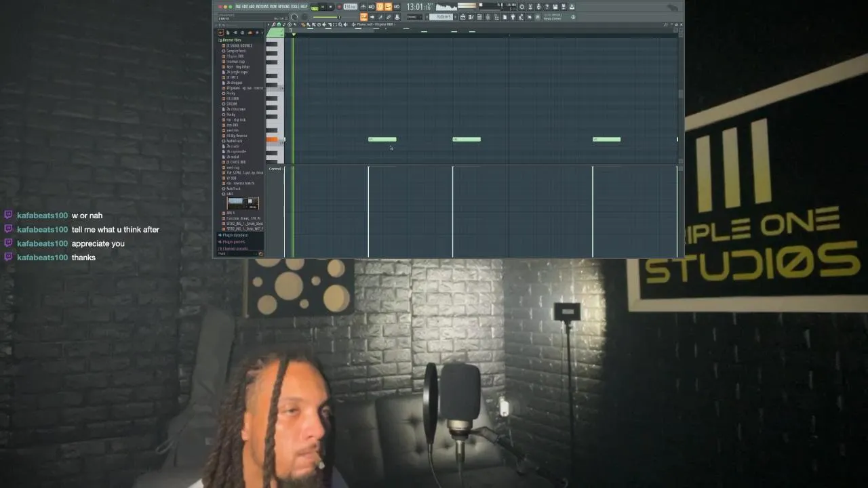Click the browser star favorites icon
Screen dimensions: 868x488
(x=257, y=33)
